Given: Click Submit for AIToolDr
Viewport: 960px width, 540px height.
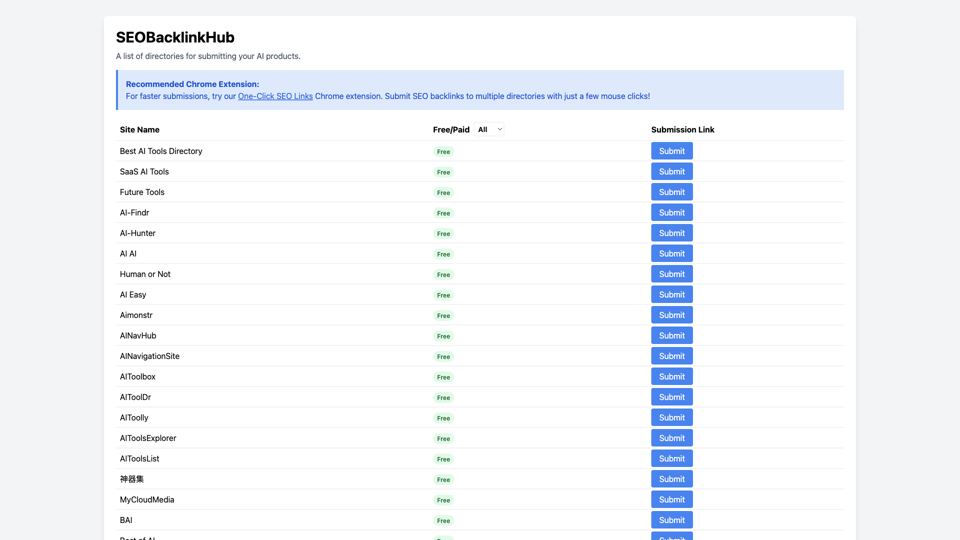Looking at the screenshot, I should click(672, 397).
